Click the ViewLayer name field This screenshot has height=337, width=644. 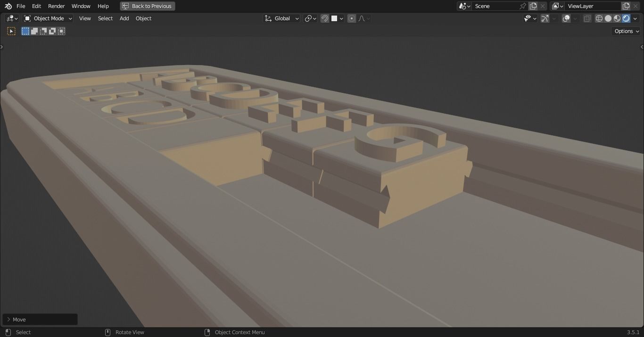[593, 6]
